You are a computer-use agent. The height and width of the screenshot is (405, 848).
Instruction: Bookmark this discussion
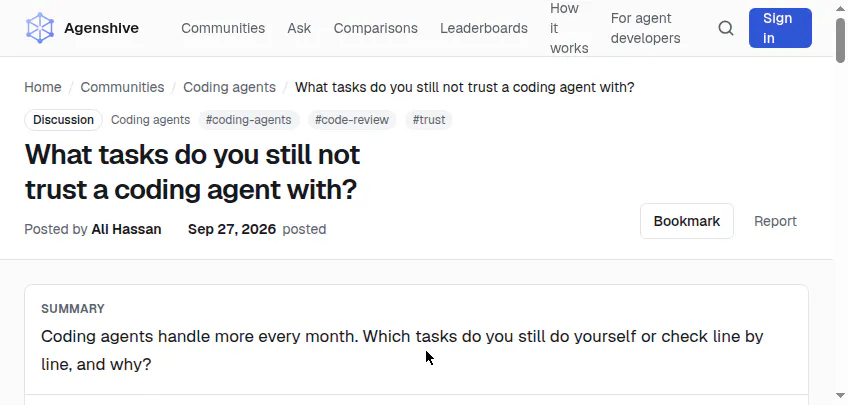(687, 221)
